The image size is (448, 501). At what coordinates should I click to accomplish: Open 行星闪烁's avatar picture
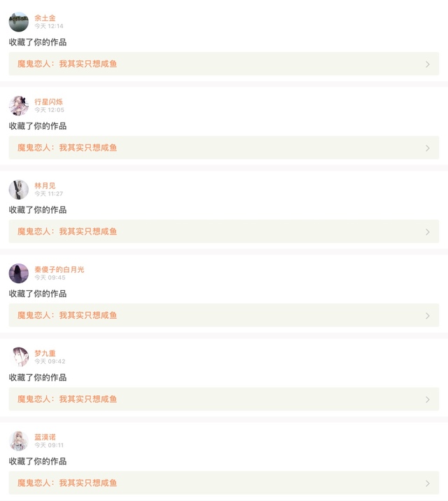[x=19, y=106]
